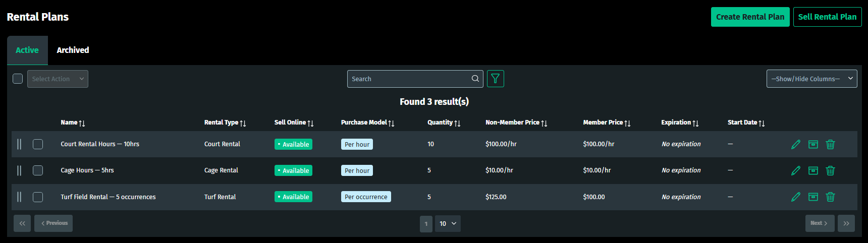Open the filter funnel options
This screenshot has width=868, height=243.
[x=495, y=79]
